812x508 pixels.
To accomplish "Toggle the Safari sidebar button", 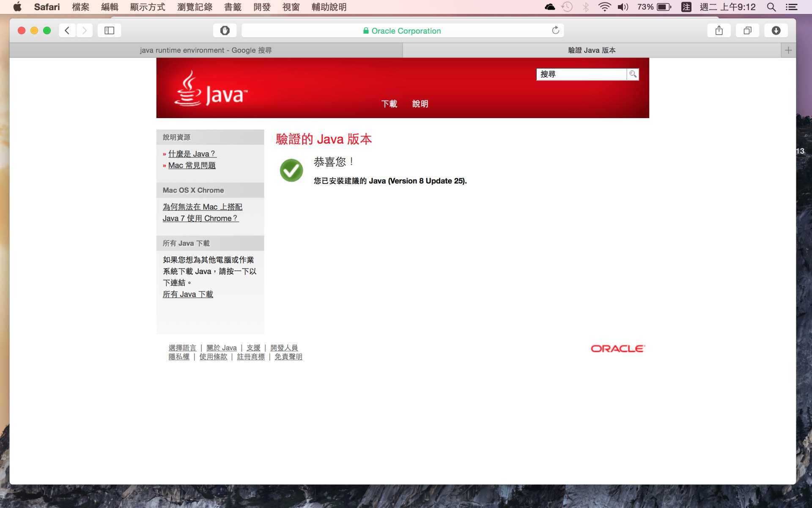I will coord(109,30).
